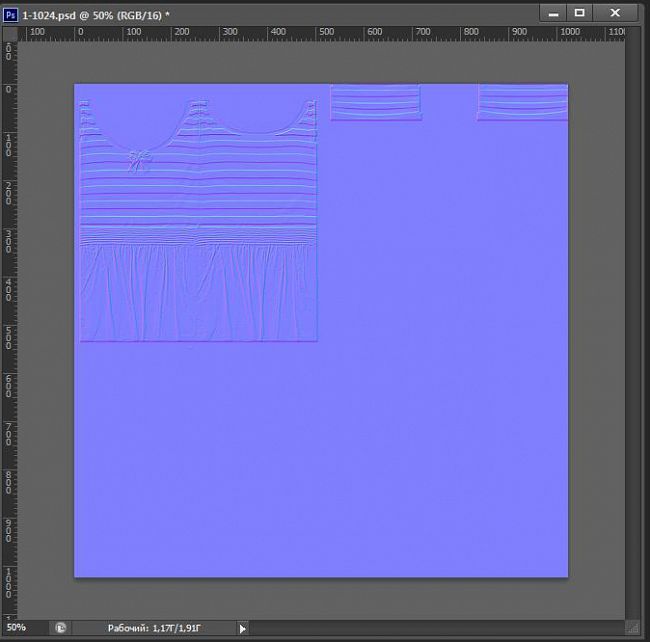Open the status bar info arrow menu

point(241,628)
